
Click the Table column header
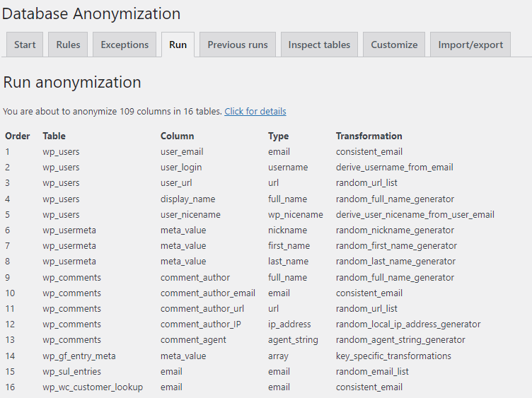(54, 136)
